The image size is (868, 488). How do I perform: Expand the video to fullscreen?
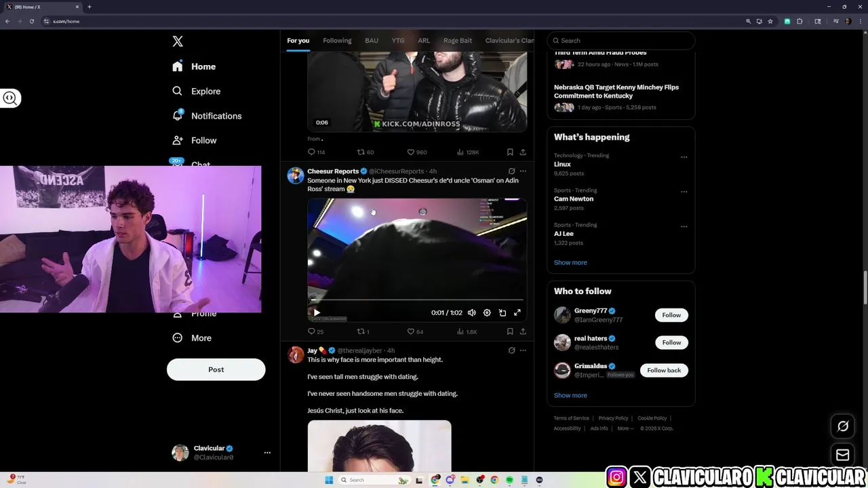(x=517, y=312)
